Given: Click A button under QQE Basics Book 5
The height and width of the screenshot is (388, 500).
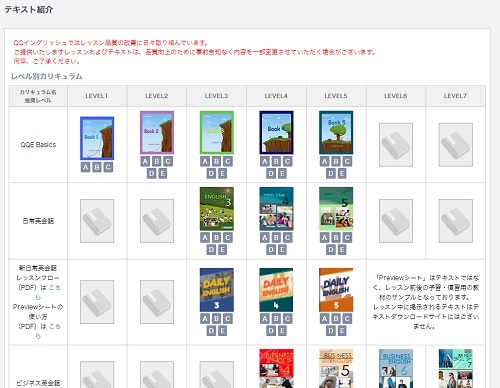Looking at the screenshot, I should [325, 161].
